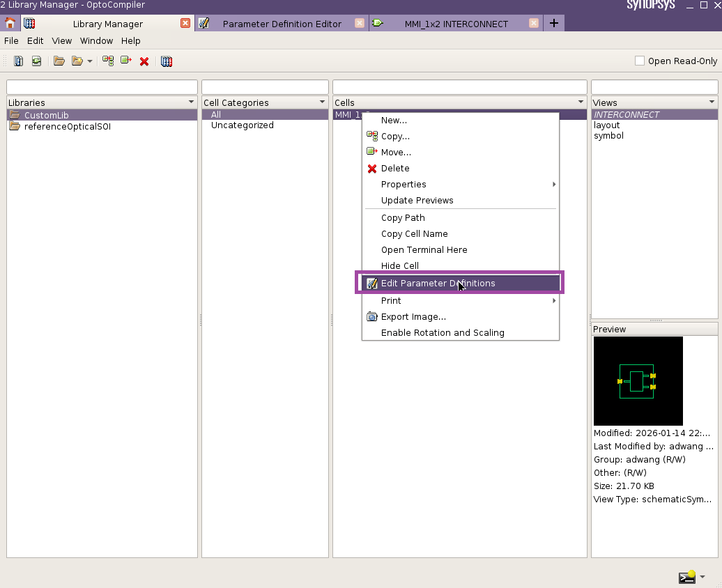The height and width of the screenshot is (588, 722).
Task: Click the New Library toolbar icon
Action: 18,61
